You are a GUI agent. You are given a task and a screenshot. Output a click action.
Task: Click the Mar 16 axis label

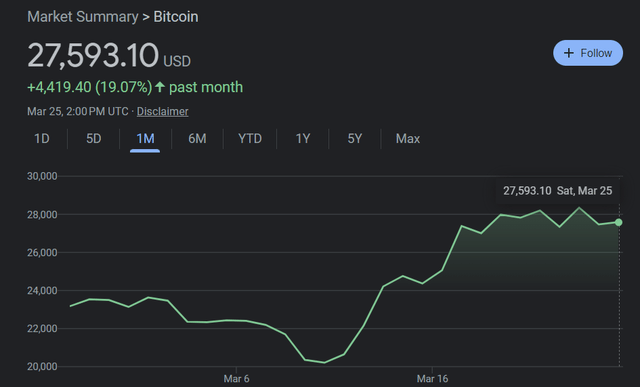click(432, 379)
